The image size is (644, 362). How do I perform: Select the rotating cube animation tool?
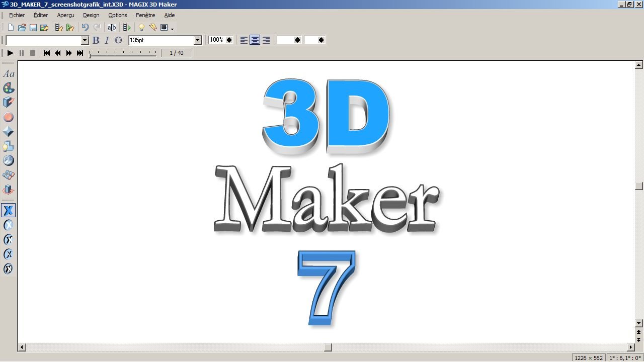pyautogui.click(x=9, y=190)
